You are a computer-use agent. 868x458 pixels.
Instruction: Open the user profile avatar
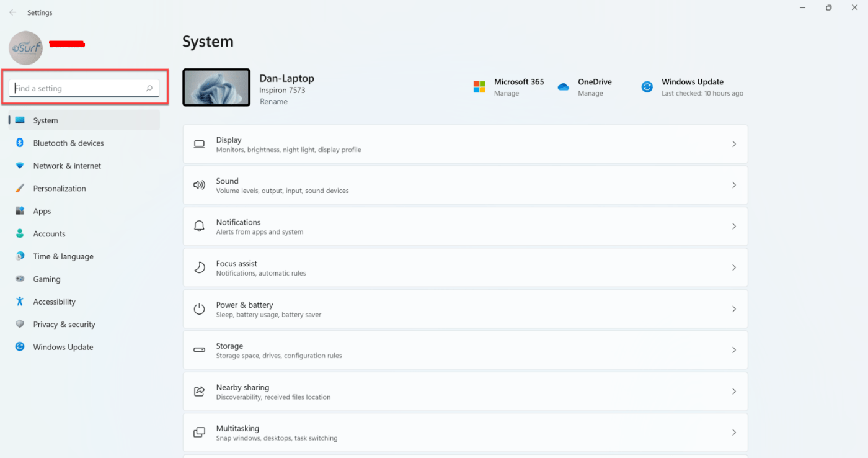(26, 48)
